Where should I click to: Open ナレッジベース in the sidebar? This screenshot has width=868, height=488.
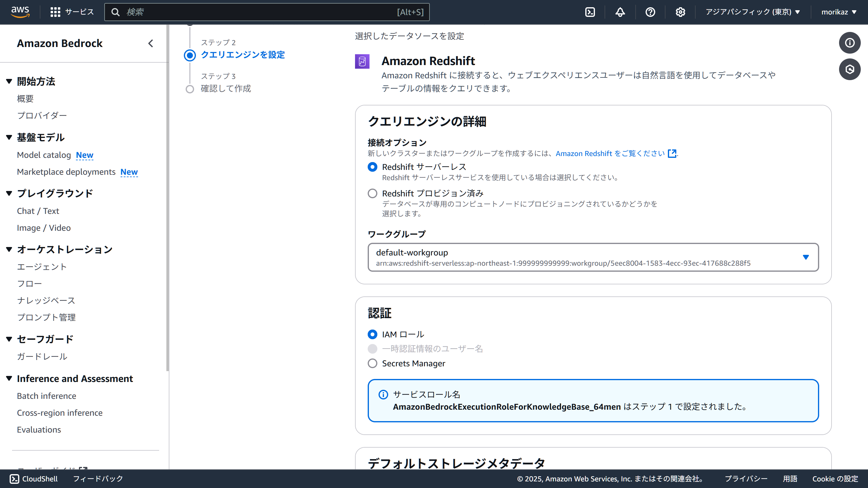tap(46, 300)
